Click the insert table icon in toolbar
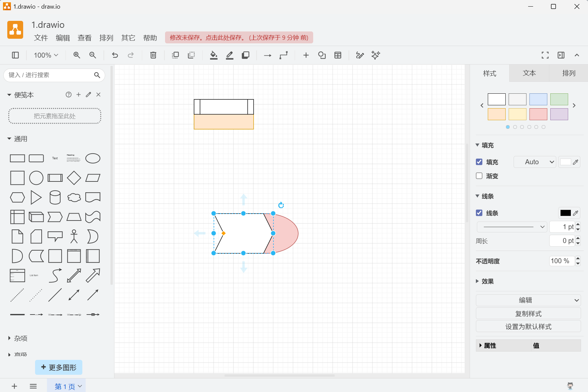 point(338,55)
